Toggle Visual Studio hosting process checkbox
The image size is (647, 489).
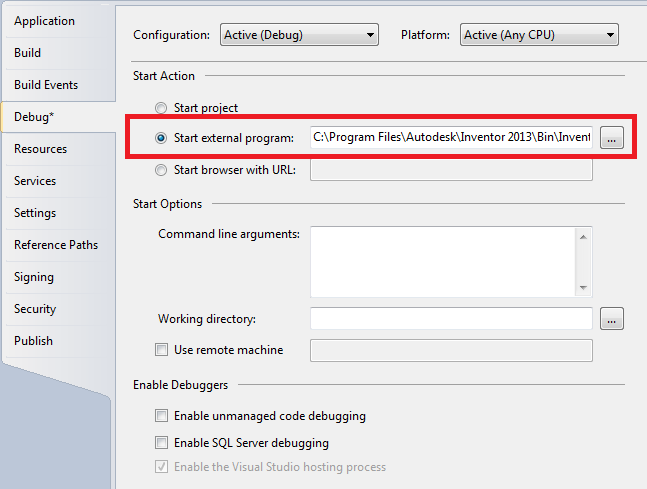161,467
